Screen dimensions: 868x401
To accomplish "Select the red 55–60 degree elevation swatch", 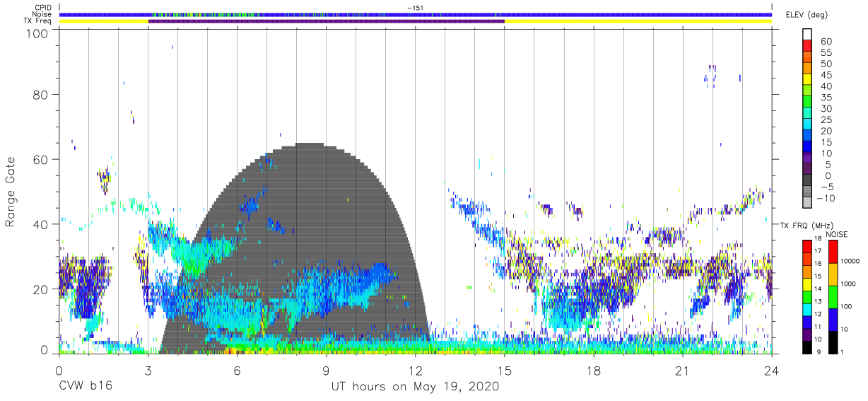I will tap(807, 47).
